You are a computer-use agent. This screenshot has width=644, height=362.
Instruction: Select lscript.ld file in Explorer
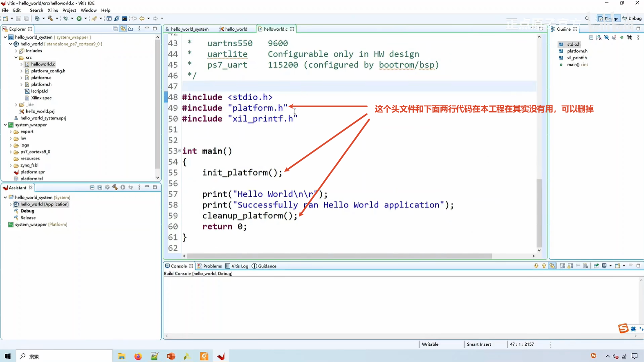click(x=39, y=91)
